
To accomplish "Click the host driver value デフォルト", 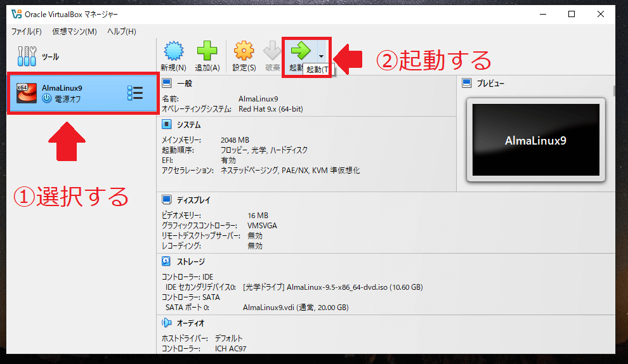I will (x=229, y=339).
